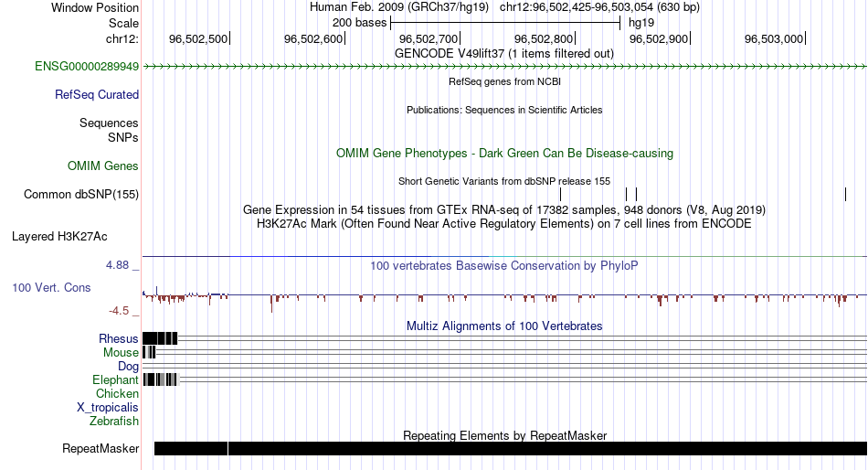This screenshot has height=470, width=868.
Task: Click 100 vertebrates Basewise Conservation by PhyloP title
Action: pyautogui.click(x=504, y=266)
